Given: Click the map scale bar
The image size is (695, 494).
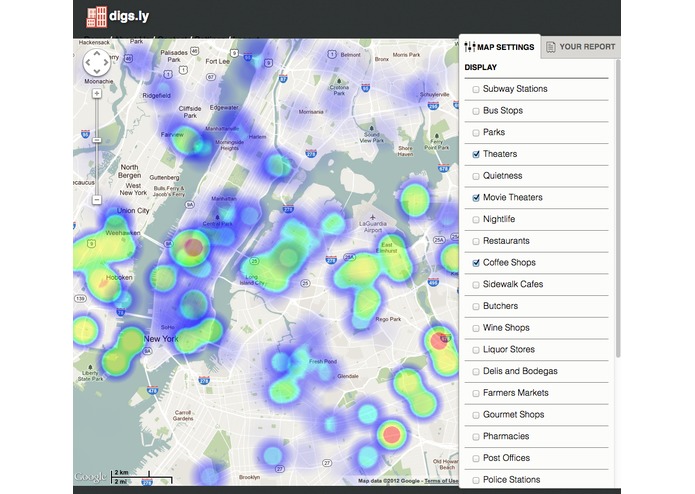Looking at the screenshot, I should [141, 477].
